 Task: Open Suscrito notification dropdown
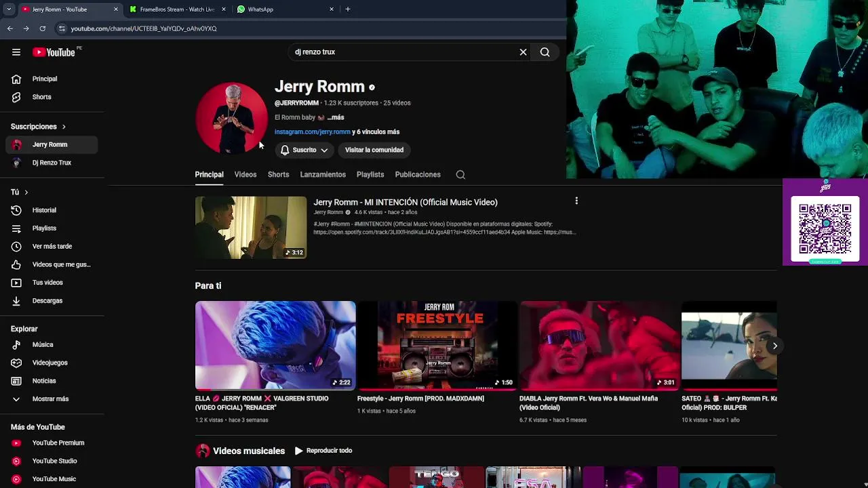(304, 150)
